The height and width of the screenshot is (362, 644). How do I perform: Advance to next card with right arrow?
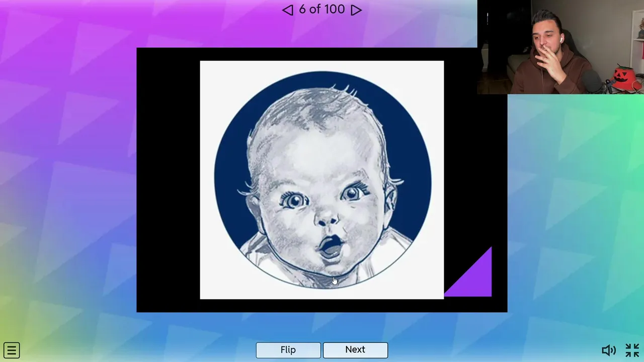[356, 10]
